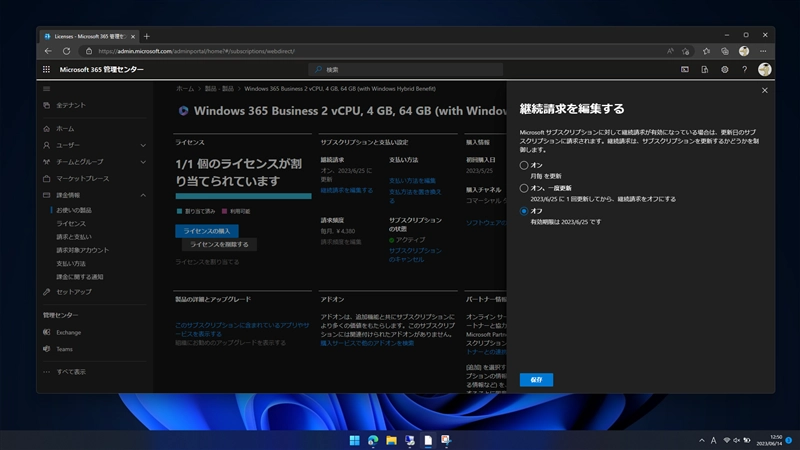Open the network Wi-Fi tray icon
Screen dimensions: 800x450
(727, 440)
